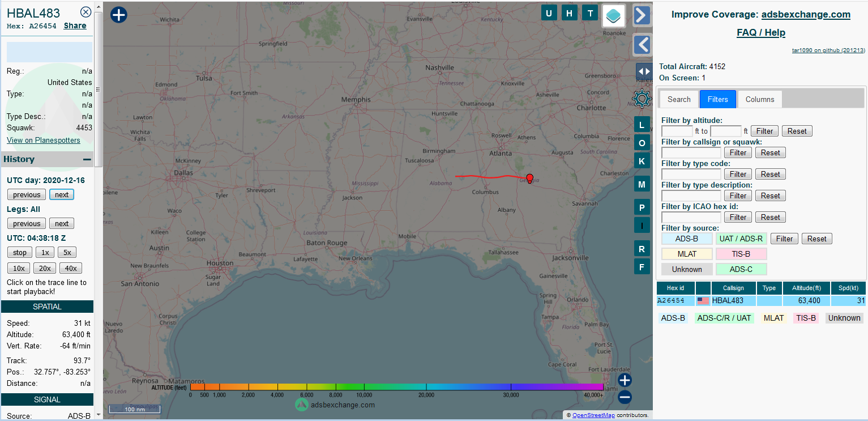The height and width of the screenshot is (421, 868).
Task: Click minimum altitude filter field
Action: pyautogui.click(x=677, y=131)
